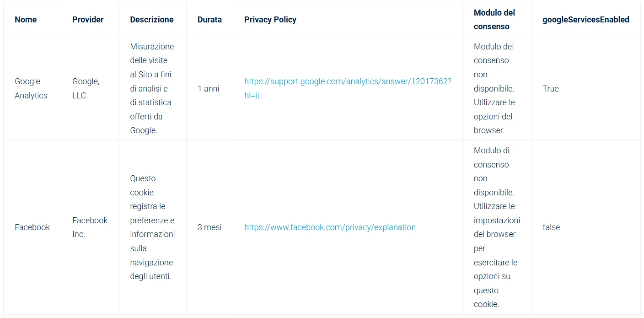This screenshot has width=644, height=318.
Task: Select Google Analytics consent module text
Action: 494,88
